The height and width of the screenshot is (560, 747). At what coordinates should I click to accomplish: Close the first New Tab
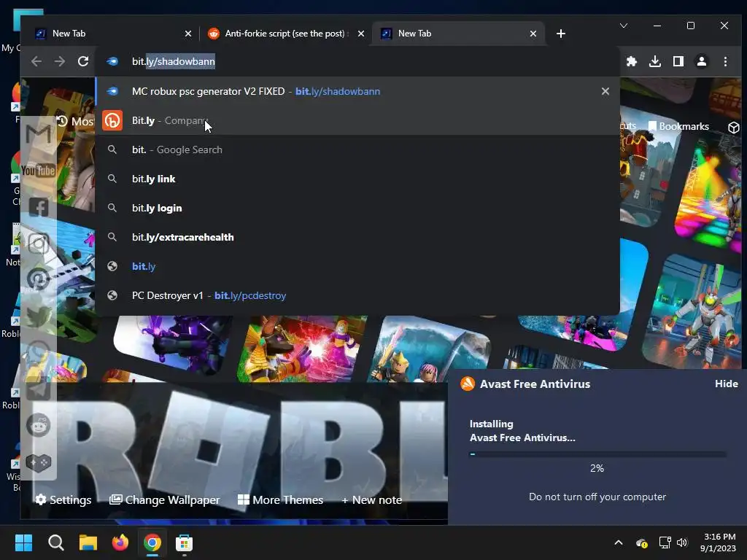click(x=187, y=34)
